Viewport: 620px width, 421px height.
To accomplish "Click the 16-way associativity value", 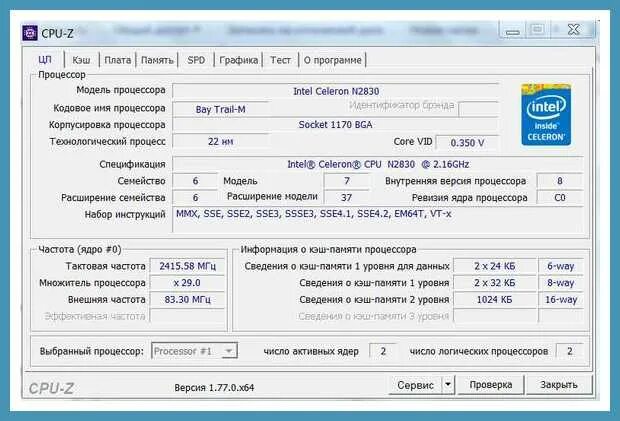I will point(561,300).
